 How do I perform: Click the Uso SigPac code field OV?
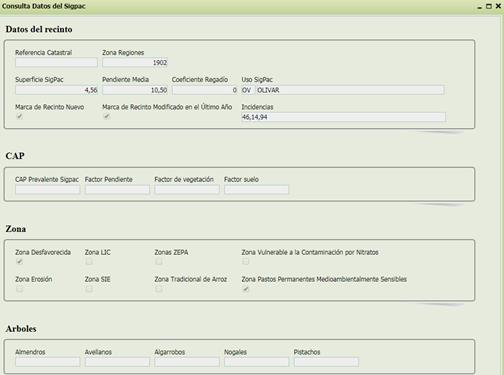(248, 90)
